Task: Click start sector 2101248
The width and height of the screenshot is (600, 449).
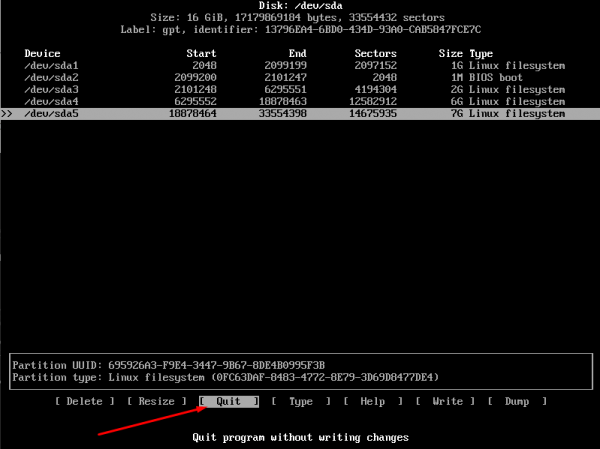Action: tap(195, 90)
